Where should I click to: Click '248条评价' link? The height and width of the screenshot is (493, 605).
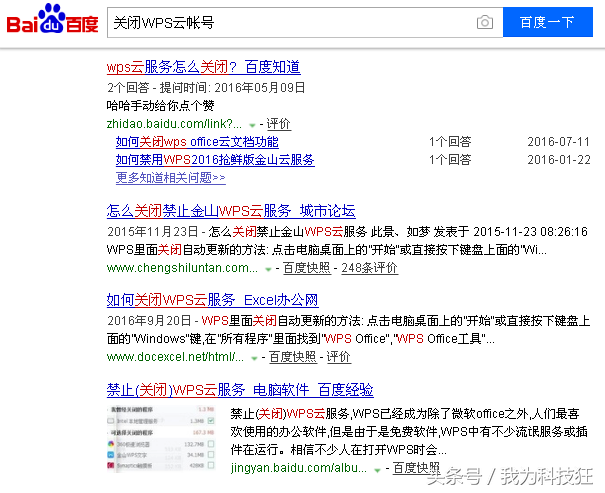tap(369, 268)
